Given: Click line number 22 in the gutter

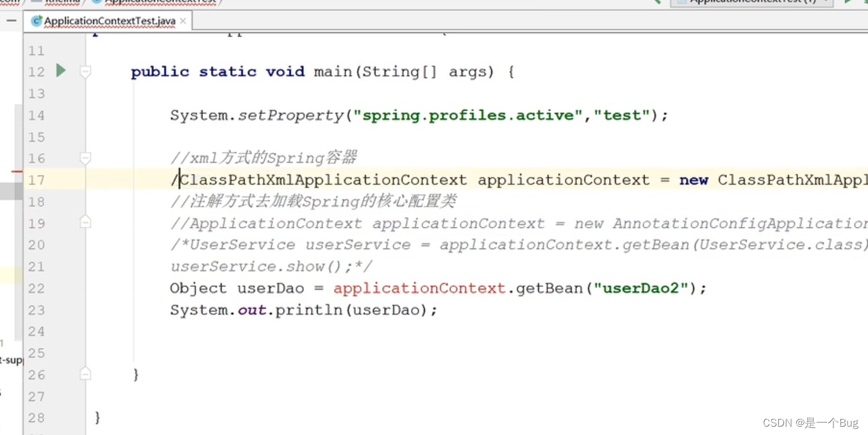Looking at the screenshot, I should click(37, 288).
